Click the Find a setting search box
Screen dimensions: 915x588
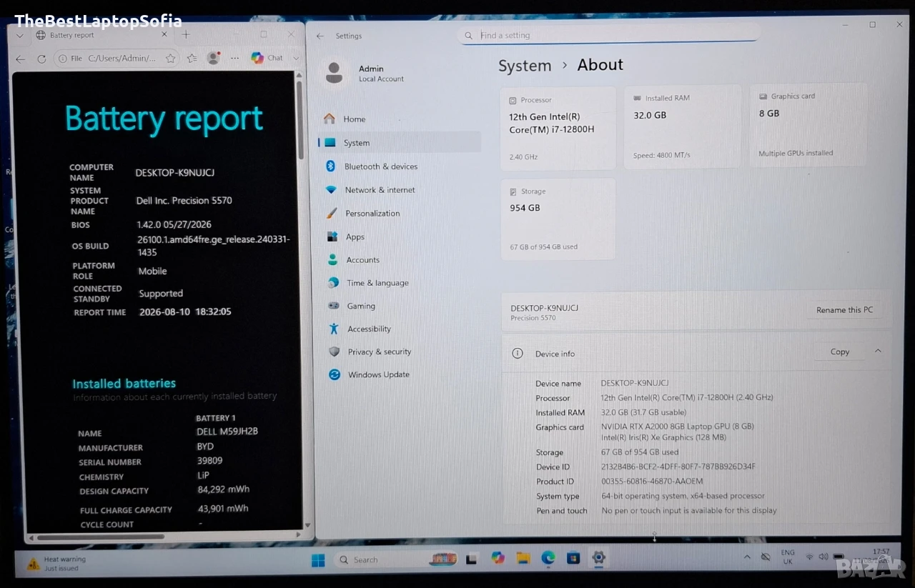coord(608,35)
